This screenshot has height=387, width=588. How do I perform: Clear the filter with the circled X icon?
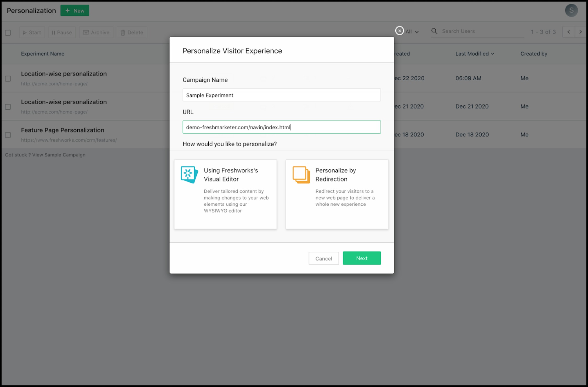[x=399, y=31]
